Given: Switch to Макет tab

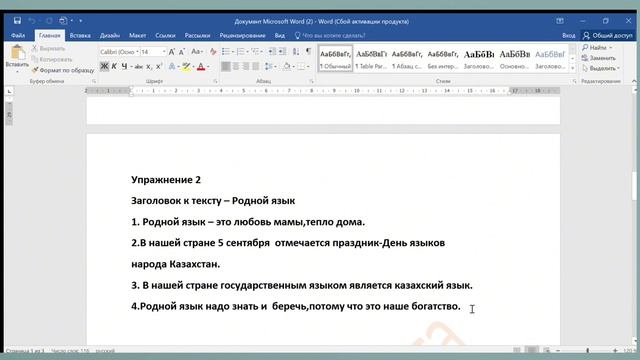Looking at the screenshot, I should point(137,36).
